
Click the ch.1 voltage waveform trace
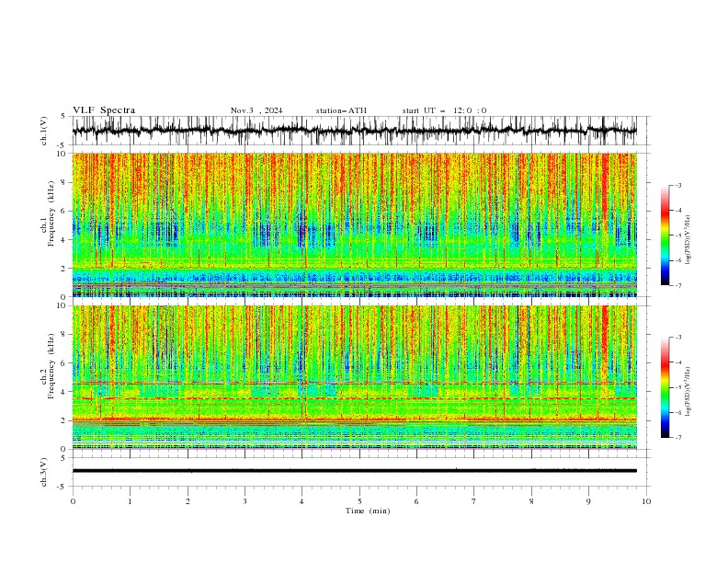click(x=354, y=131)
